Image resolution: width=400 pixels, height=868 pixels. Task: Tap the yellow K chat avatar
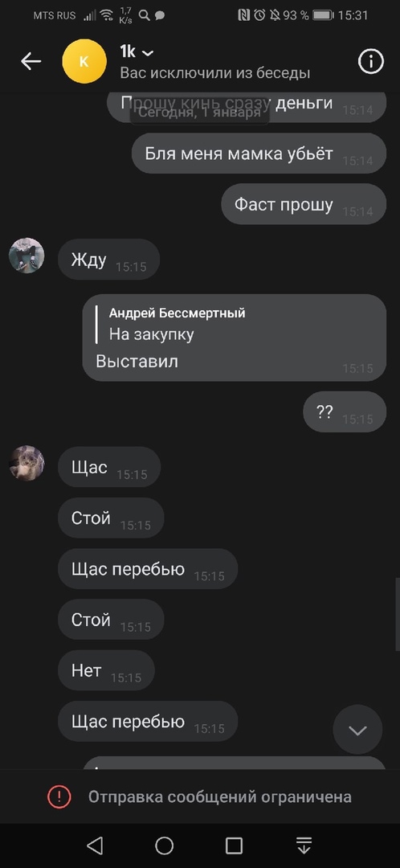click(84, 61)
